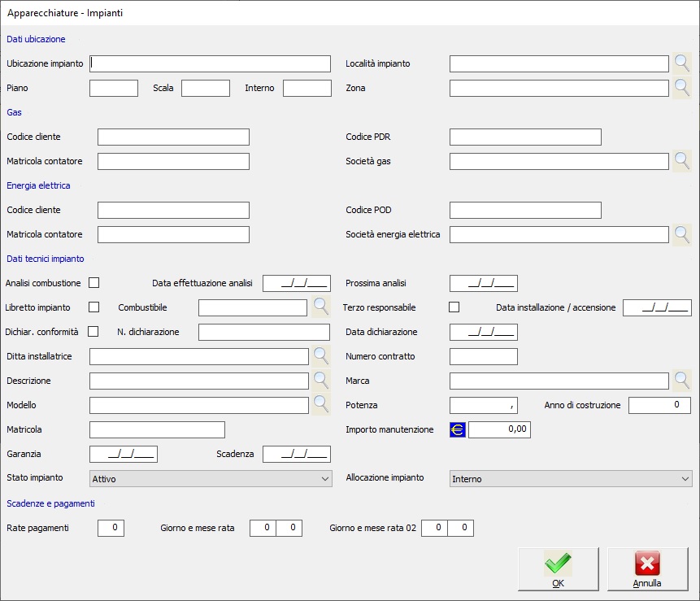
Task: Click the Scadenza date field
Action: [297, 454]
